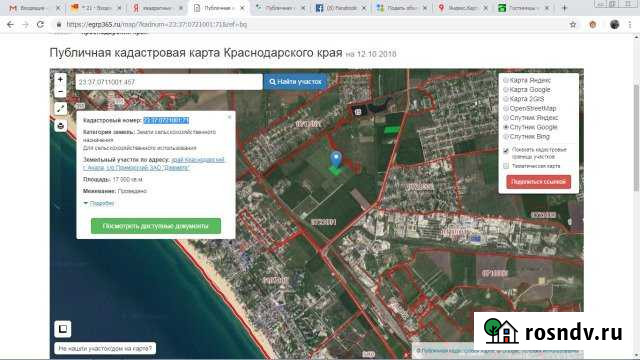Close the parcel info popup
640x360 pixels.
(229, 117)
